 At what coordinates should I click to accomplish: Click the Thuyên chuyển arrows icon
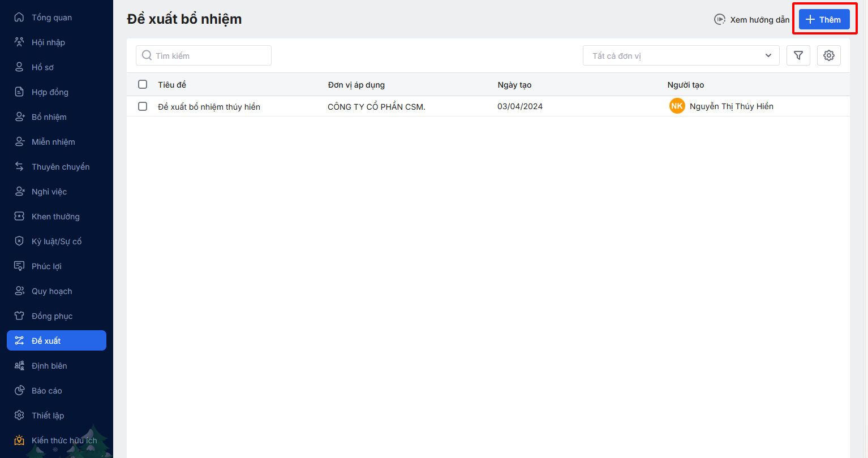pyautogui.click(x=19, y=167)
